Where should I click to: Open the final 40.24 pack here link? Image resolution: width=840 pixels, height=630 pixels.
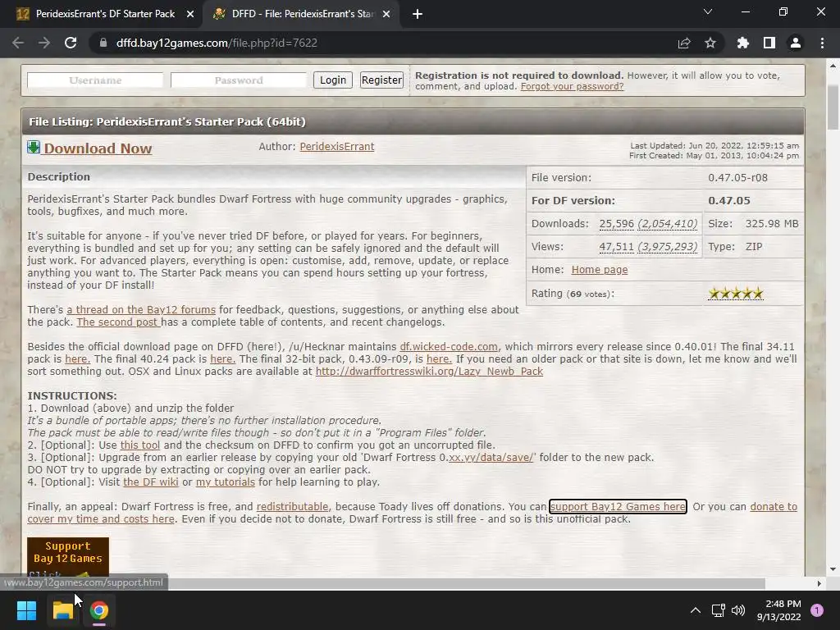pyautogui.click(x=222, y=359)
